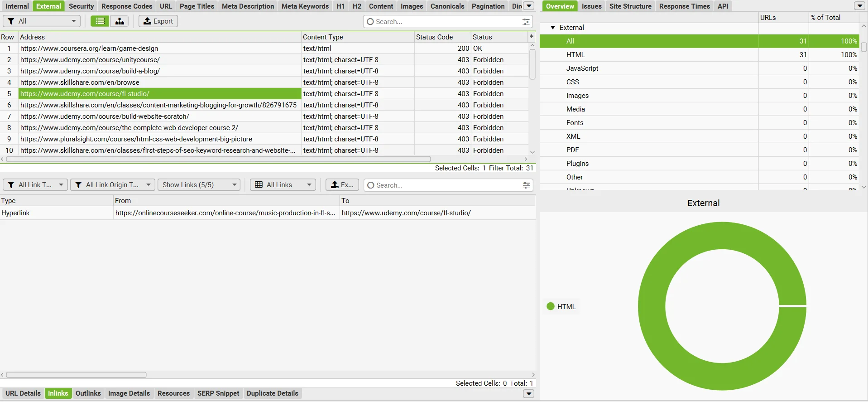Open the All filter dropdown at top left
This screenshot has height=402, width=868.
coord(42,21)
